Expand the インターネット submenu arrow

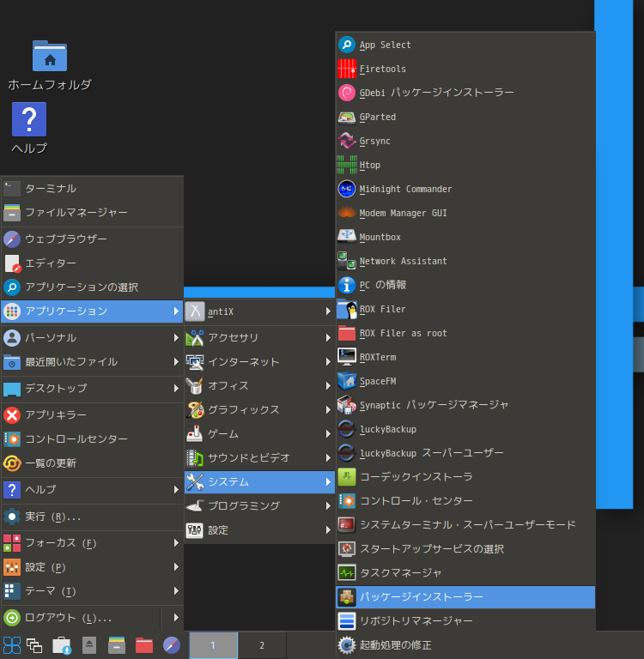point(328,361)
